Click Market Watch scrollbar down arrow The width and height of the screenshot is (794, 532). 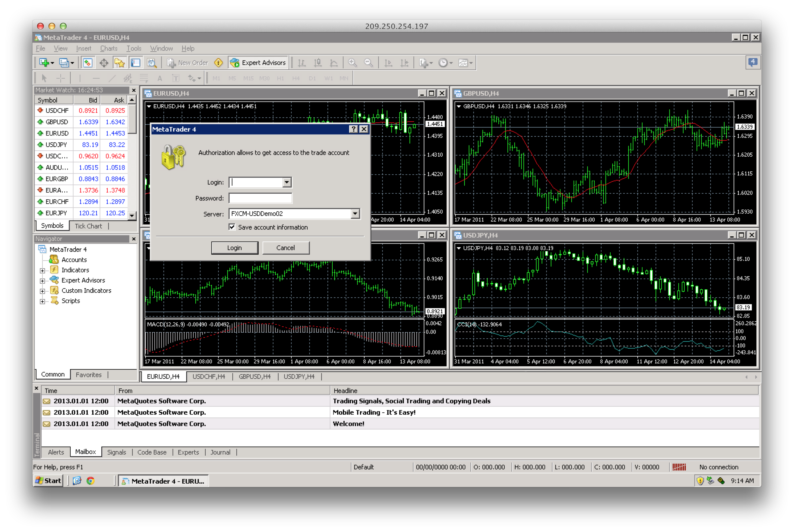coord(132,215)
